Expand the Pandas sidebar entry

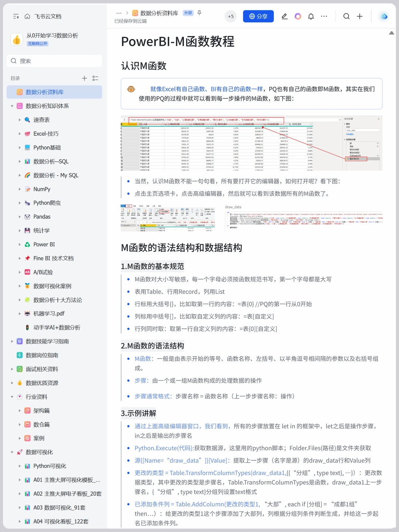pyautogui.click(x=20, y=216)
